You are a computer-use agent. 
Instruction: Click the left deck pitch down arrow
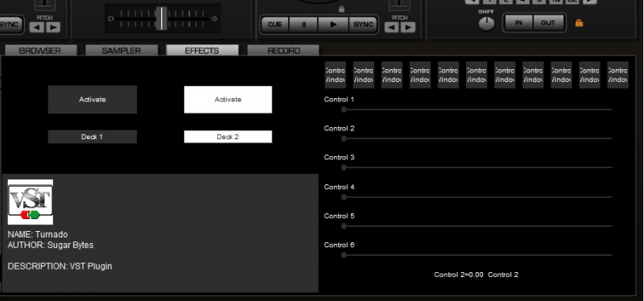36,27
